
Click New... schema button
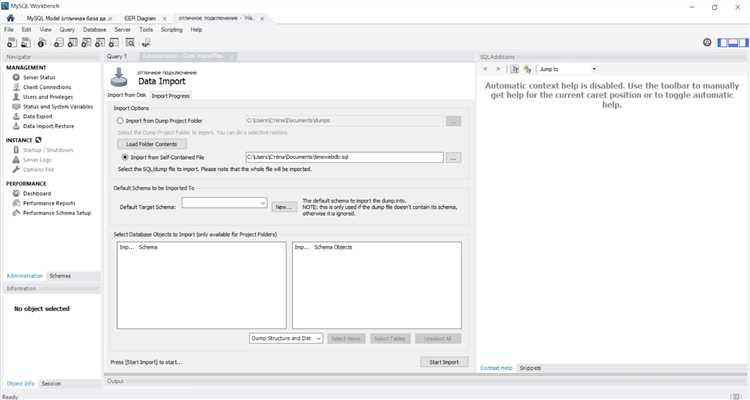click(284, 207)
